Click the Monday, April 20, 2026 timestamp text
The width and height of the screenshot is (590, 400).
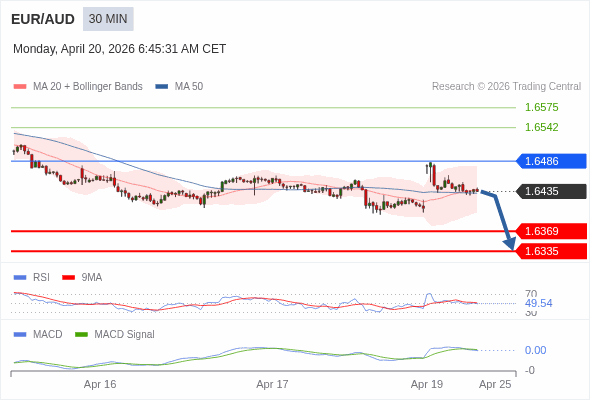pos(119,49)
